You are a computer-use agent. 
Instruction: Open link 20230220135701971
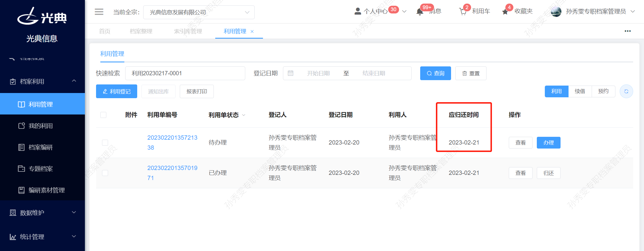click(172, 173)
